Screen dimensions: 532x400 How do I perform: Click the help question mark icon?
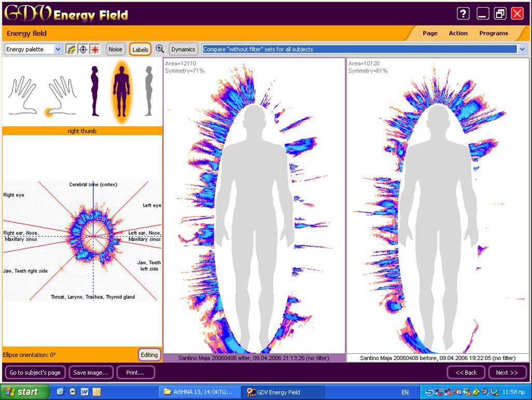click(x=463, y=13)
